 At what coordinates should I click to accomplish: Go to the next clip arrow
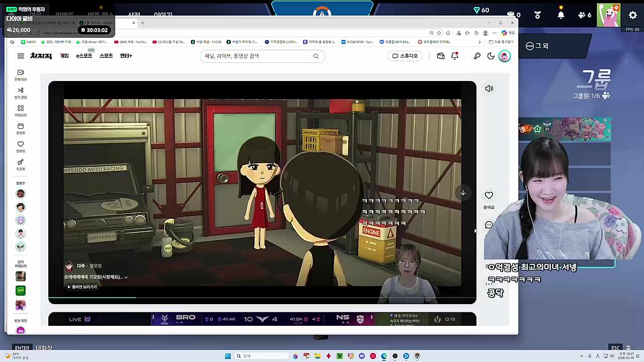463,193
